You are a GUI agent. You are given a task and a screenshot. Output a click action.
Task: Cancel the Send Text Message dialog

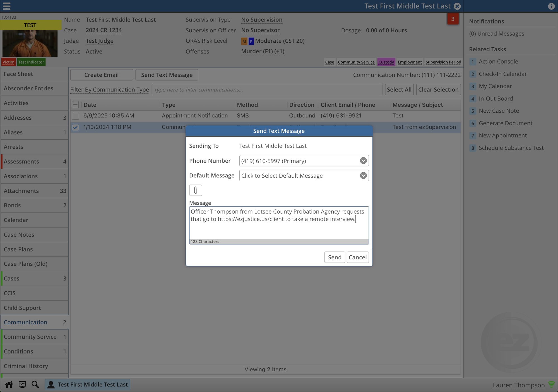click(358, 257)
